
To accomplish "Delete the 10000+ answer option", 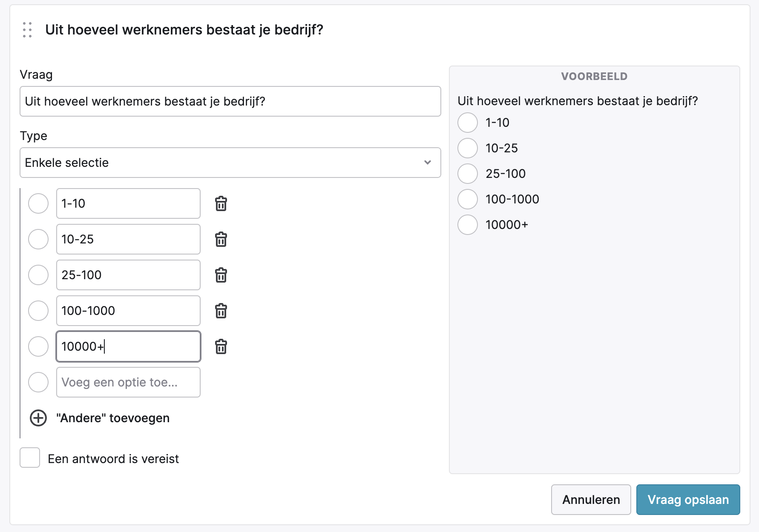I will (221, 347).
